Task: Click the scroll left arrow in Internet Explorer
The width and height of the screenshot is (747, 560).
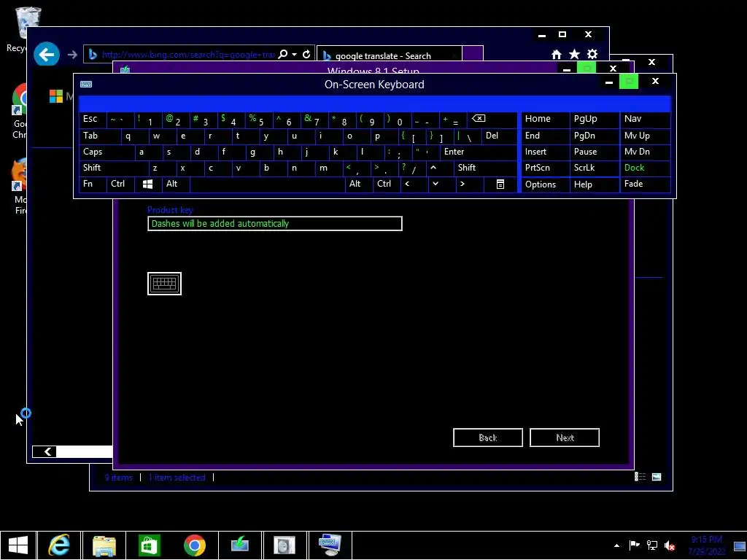Action: [47, 451]
